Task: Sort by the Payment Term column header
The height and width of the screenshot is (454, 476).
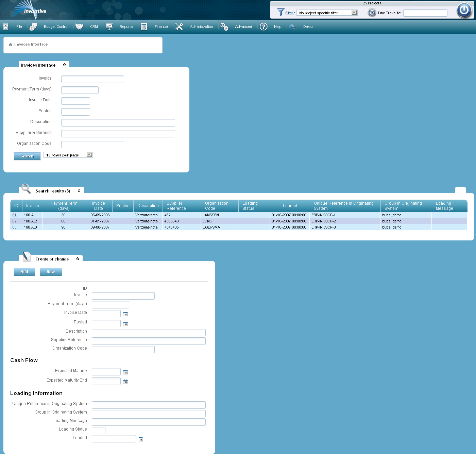Action: 64,206
